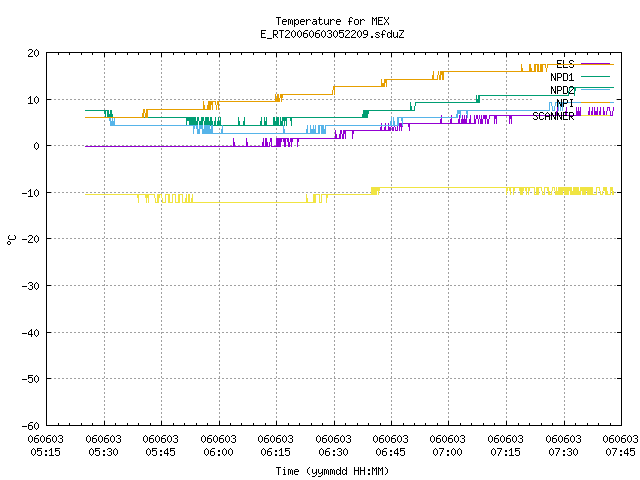
Task: Click the blue NPD2 legend line sample
Action: pyautogui.click(x=595, y=89)
